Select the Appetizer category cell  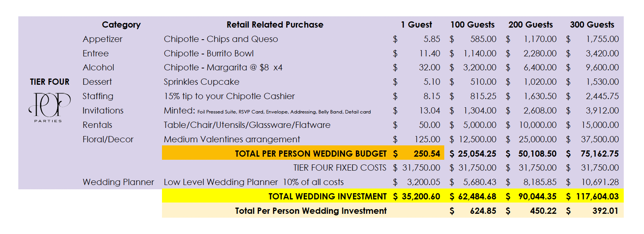[x=102, y=39]
